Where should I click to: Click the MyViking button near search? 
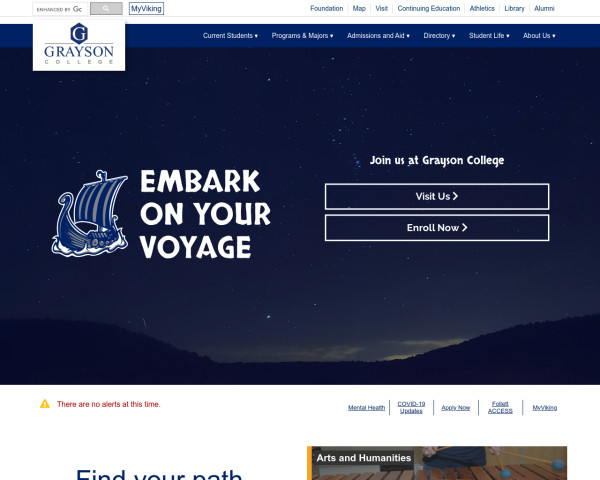pyautogui.click(x=146, y=8)
